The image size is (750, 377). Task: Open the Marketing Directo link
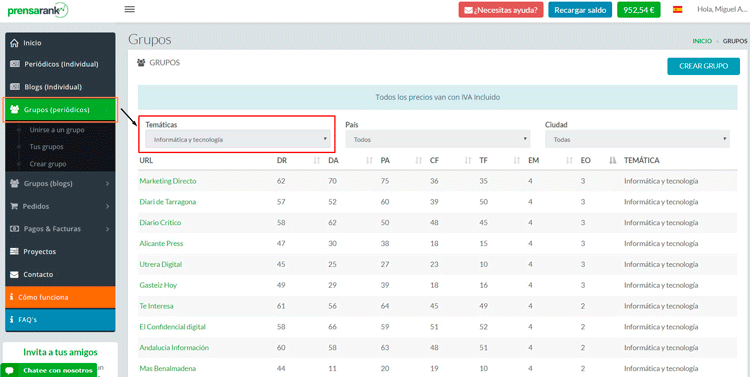coord(168,181)
